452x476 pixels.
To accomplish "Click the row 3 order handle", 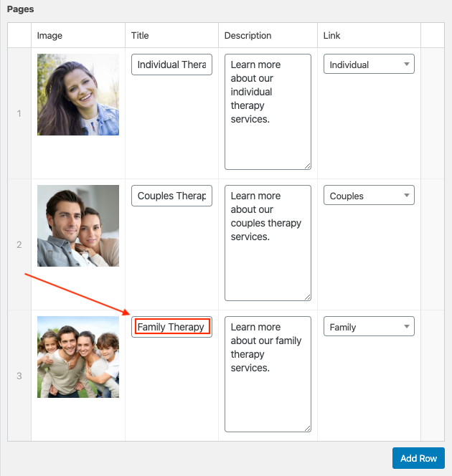I will pos(19,376).
